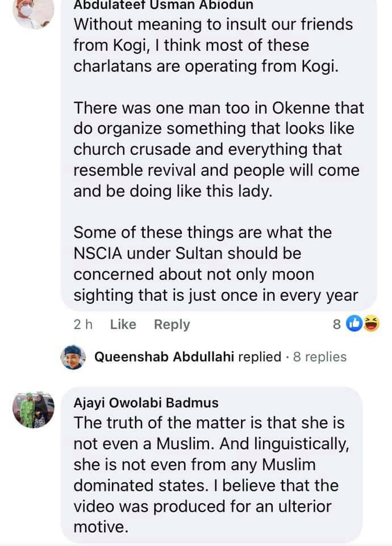Select the paragraph mentioning Okenne church crusade
Screen dimensions: 392x546
coord(219,149)
